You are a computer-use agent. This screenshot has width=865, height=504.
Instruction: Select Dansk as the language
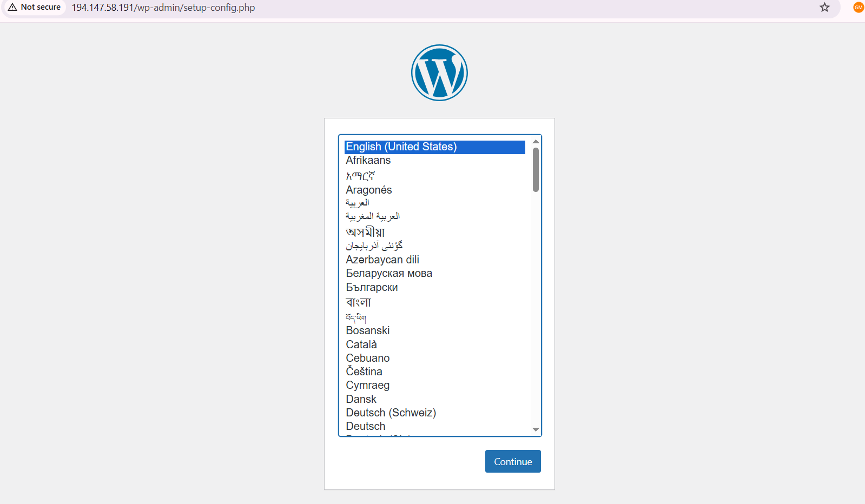pos(435,399)
